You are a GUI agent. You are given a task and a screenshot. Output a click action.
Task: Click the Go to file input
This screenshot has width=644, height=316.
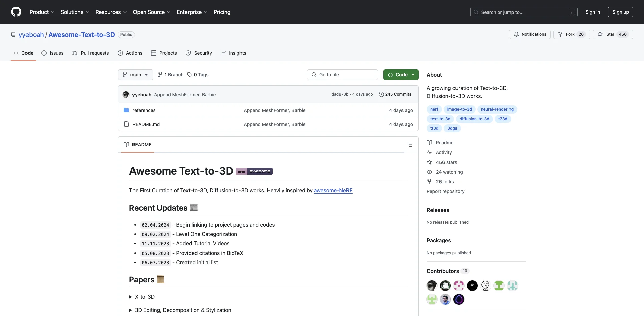pos(342,75)
